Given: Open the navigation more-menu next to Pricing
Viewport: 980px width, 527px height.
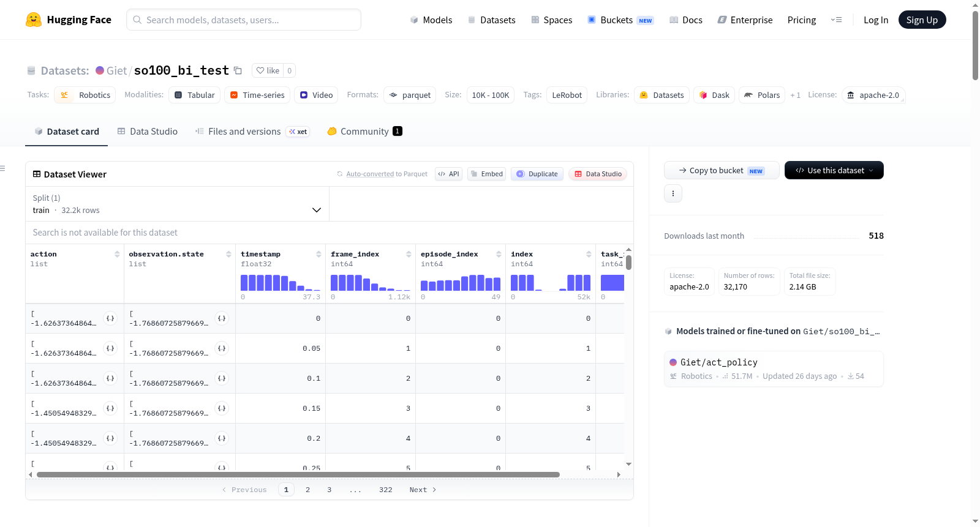Looking at the screenshot, I should coord(836,20).
